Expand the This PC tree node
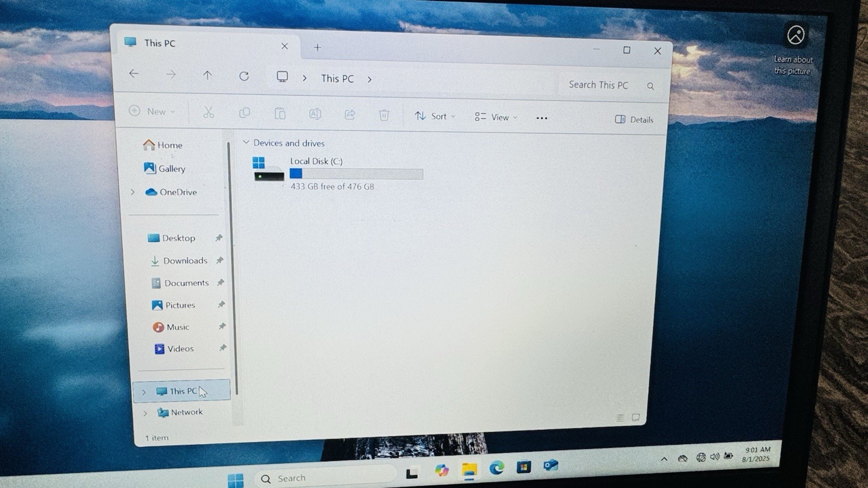 (x=144, y=391)
